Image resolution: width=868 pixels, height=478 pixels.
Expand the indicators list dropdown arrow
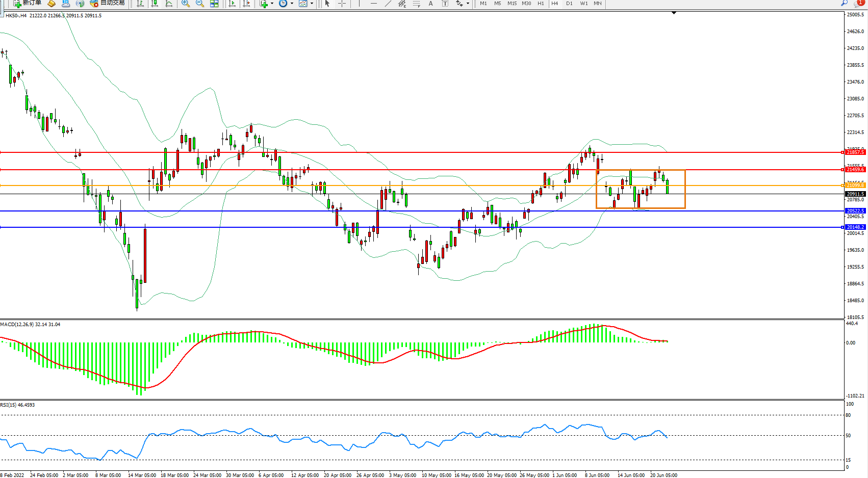tap(272, 4)
